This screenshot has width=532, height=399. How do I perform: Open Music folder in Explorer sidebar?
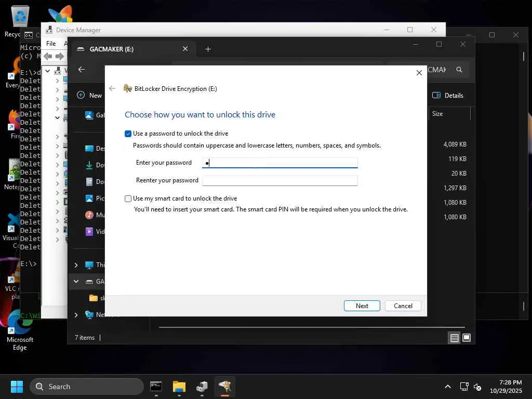tap(95, 215)
